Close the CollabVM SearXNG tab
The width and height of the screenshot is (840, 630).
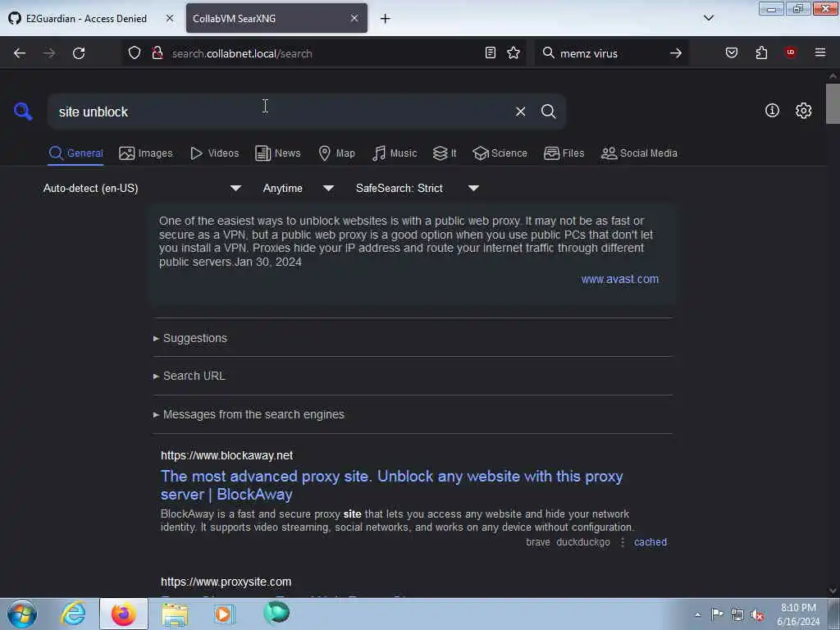[x=354, y=18]
